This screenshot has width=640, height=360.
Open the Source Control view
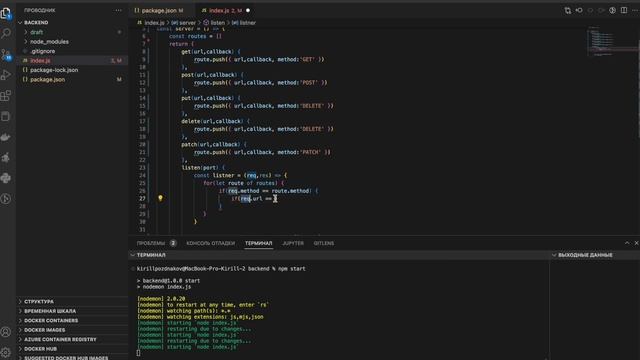(x=6, y=54)
